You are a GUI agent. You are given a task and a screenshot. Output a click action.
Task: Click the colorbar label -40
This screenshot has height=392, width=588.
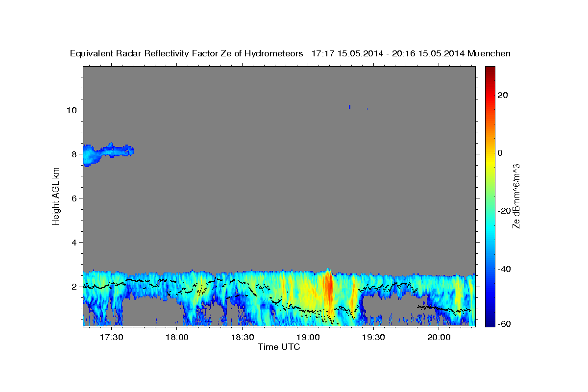click(504, 269)
